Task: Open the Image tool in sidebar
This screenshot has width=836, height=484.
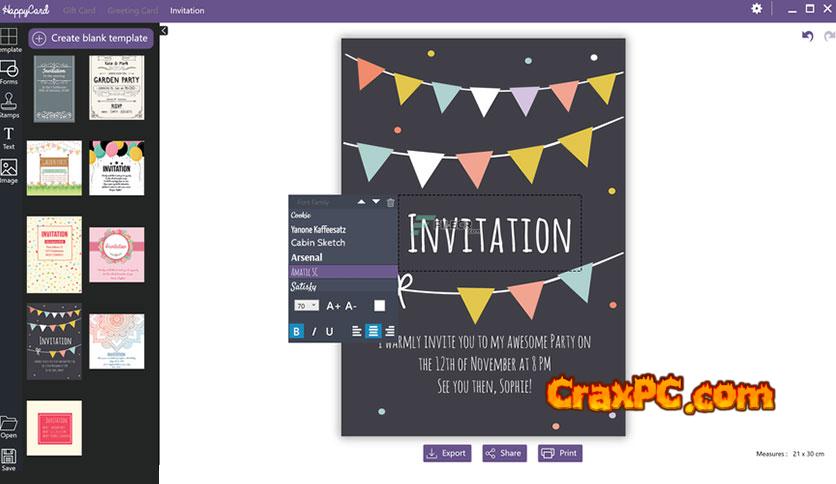Action: tap(9, 171)
